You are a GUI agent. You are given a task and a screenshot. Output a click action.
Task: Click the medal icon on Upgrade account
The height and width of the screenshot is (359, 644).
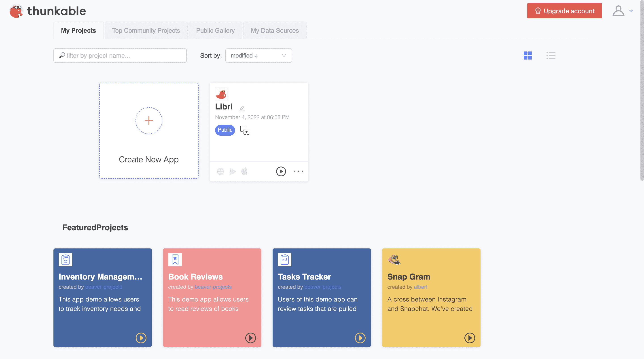point(538,11)
